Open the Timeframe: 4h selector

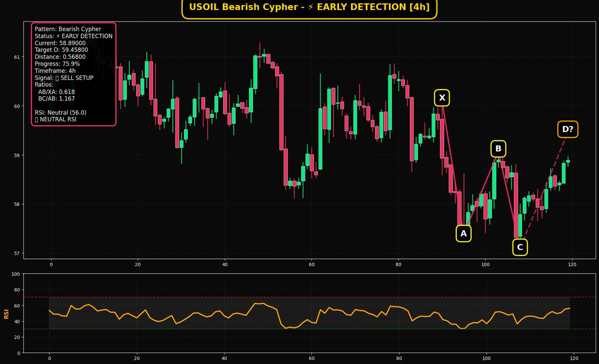click(x=56, y=70)
